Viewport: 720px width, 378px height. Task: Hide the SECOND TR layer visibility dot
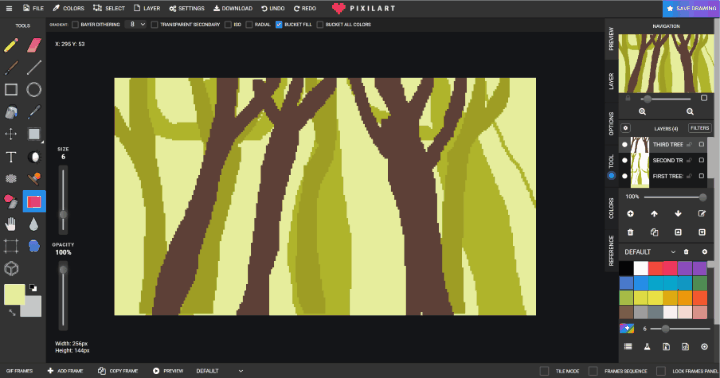(x=624, y=160)
